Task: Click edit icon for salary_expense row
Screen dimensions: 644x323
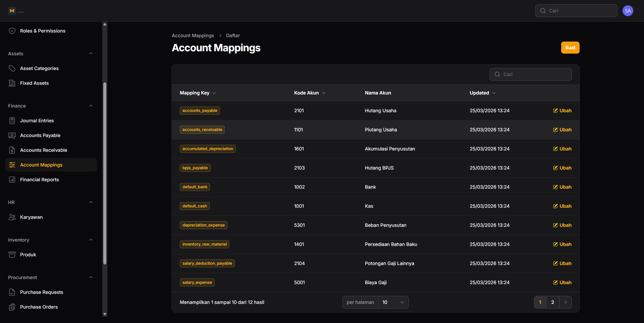Action: click(x=555, y=282)
